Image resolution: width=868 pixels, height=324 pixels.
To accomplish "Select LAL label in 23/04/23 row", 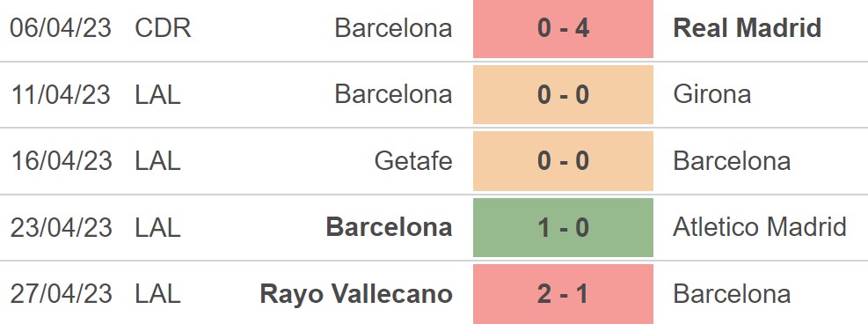I will 157,227.
